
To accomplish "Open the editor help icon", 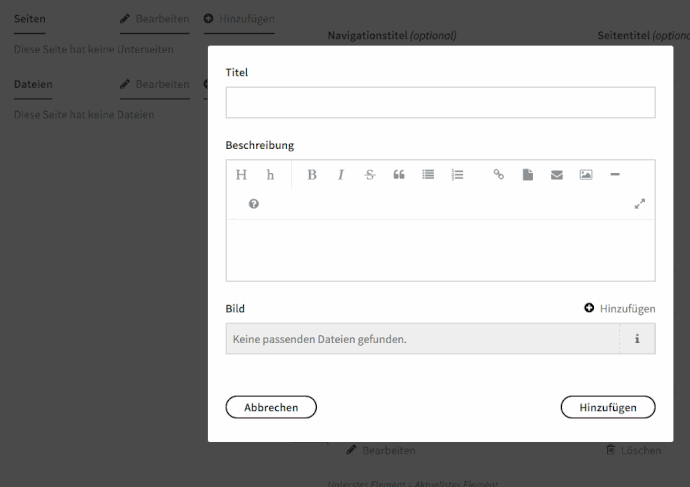I will point(254,204).
